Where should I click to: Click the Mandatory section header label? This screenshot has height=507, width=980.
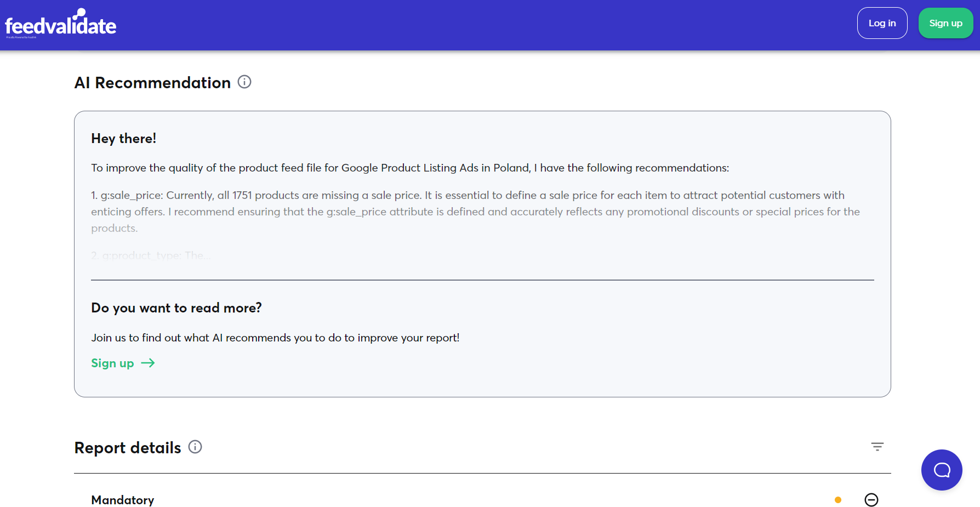(123, 500)
